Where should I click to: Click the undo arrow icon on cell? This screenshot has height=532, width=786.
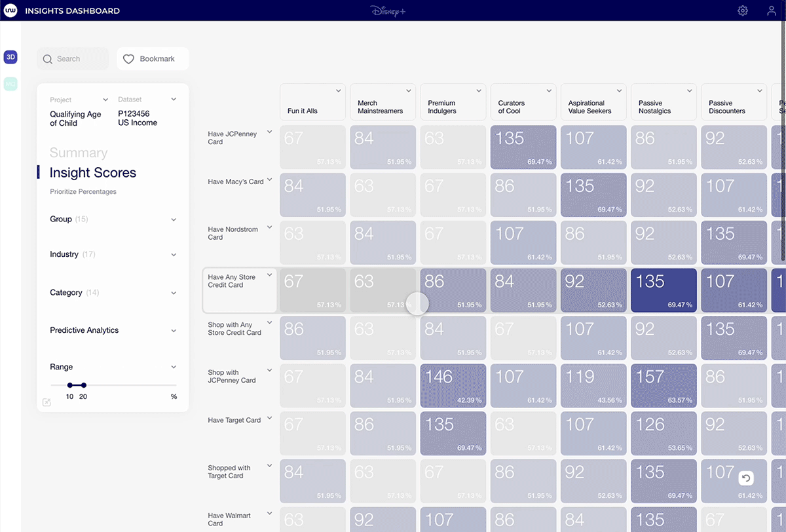point(745,478)
